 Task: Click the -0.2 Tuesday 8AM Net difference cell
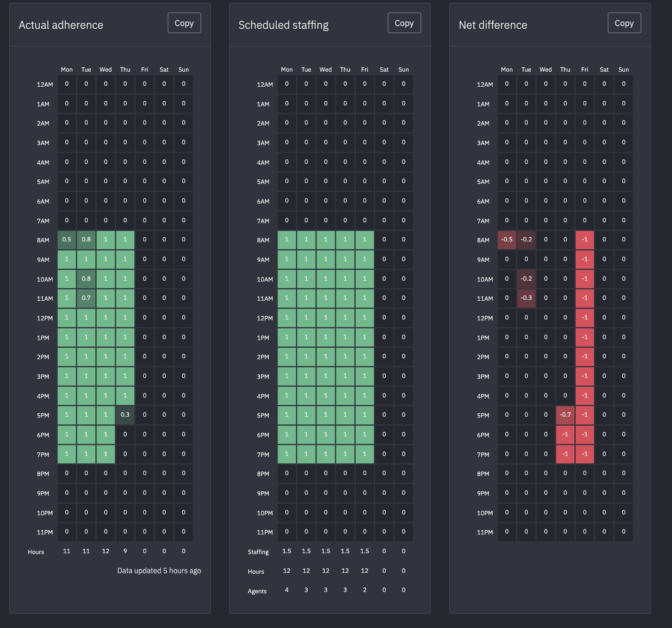point(526,240)
